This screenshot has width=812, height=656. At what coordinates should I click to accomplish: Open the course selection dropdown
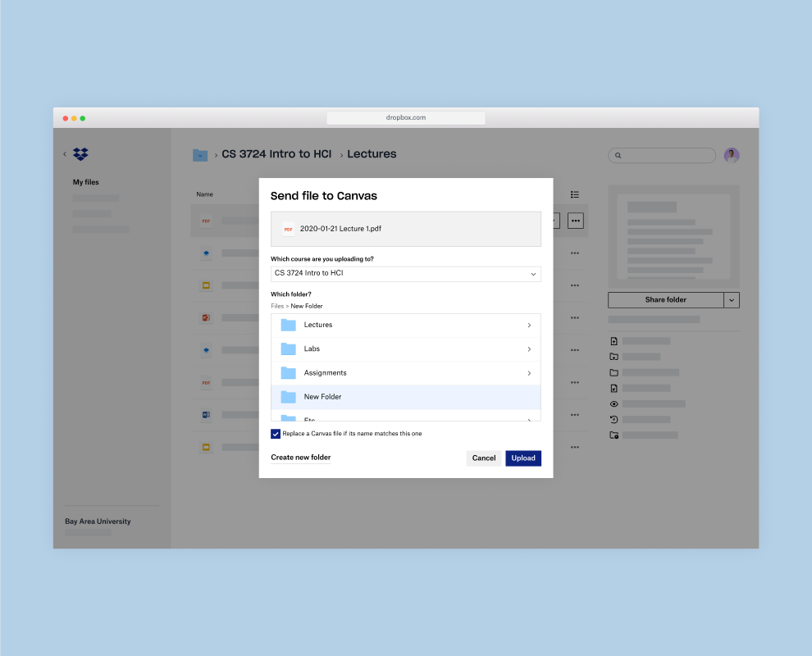point(405,273)
